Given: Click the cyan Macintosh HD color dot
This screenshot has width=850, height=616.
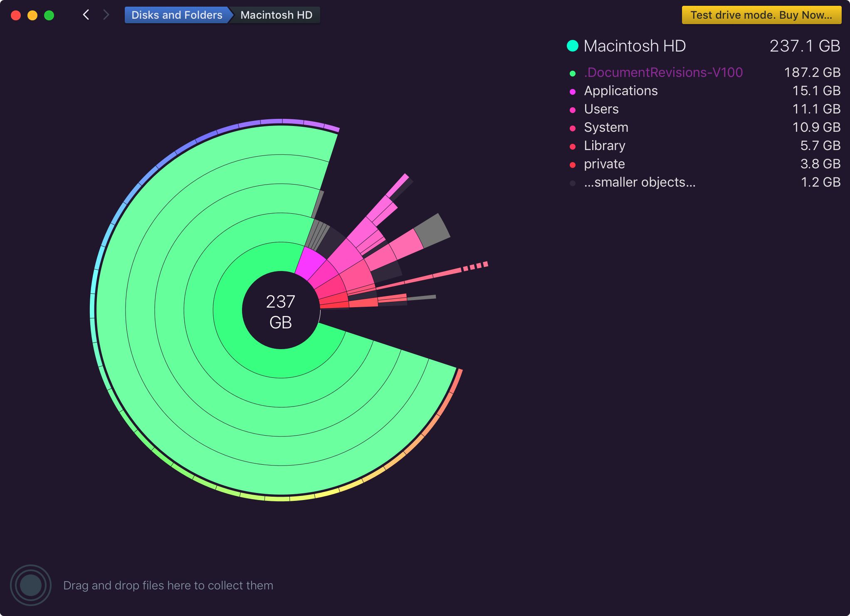Looking at the screenshot, I should [573, 46].
